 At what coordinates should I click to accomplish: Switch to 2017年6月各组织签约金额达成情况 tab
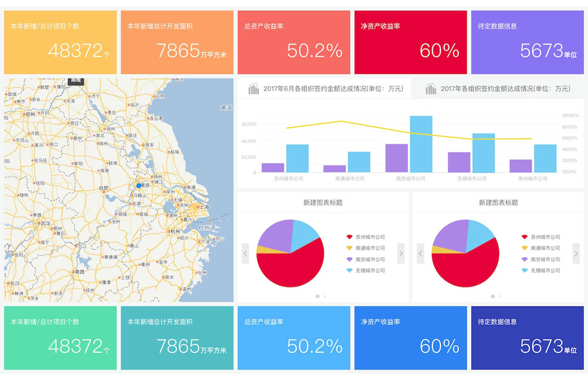click(332, 89)
